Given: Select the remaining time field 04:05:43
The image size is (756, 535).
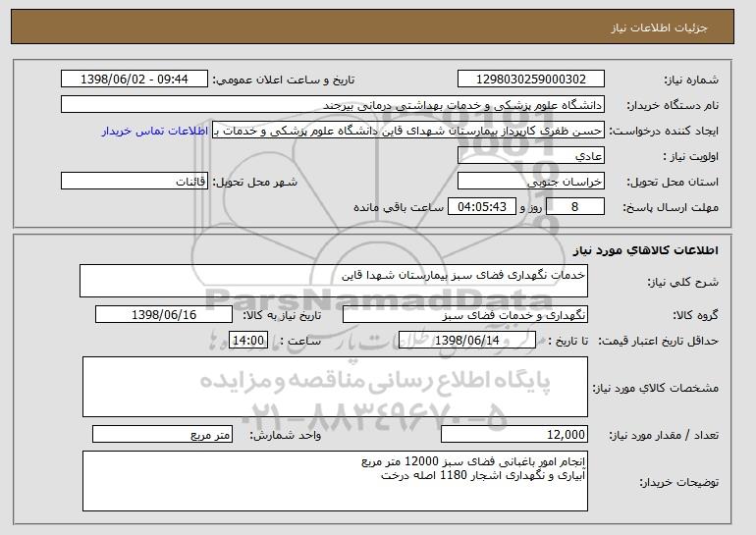Looking at the screenshot, I should pos(482,207).
